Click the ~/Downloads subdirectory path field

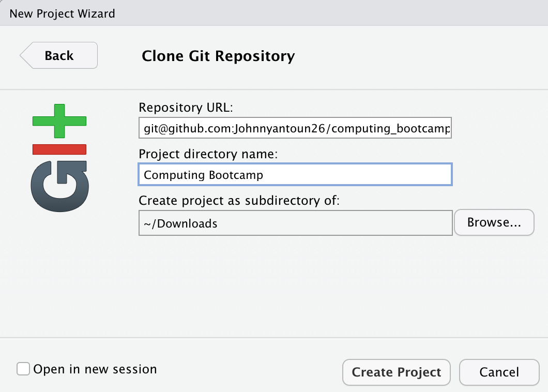tap(295, 223)
